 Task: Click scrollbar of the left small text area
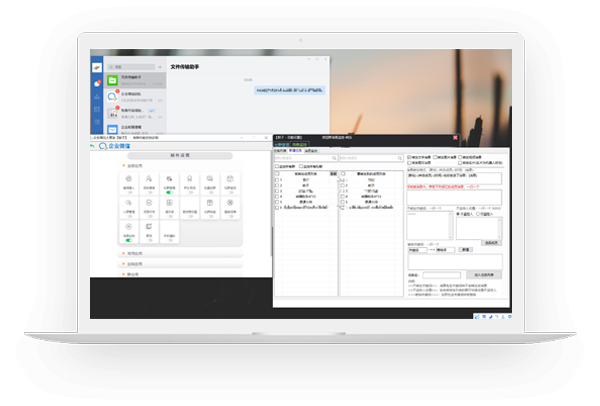point(450,225)
